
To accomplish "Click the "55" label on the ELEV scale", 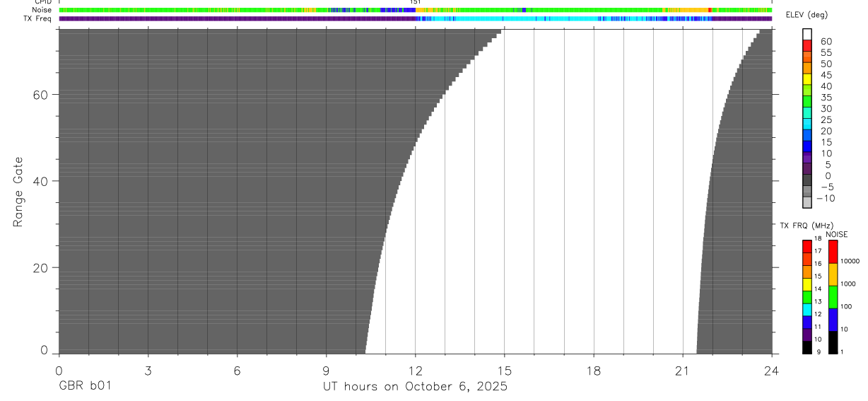I will (x=826, y=53).
